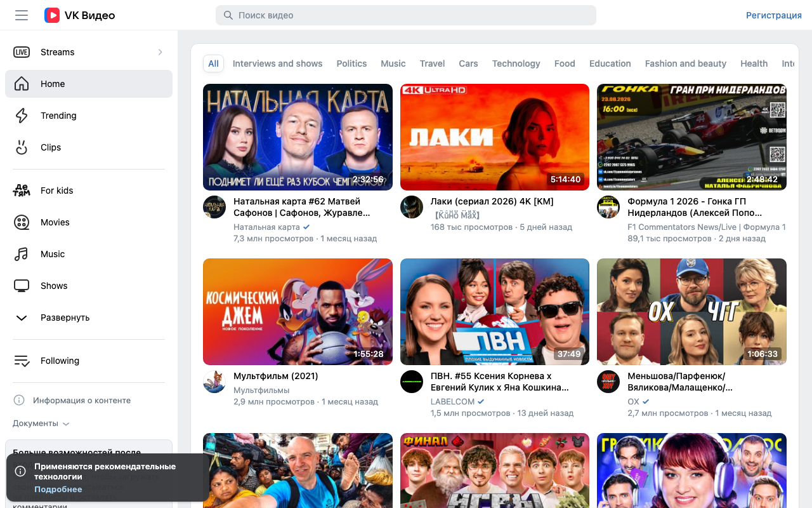812x508 pixels.
Task: Open Натальная карта channel avatar
Action: coord(214,207)
